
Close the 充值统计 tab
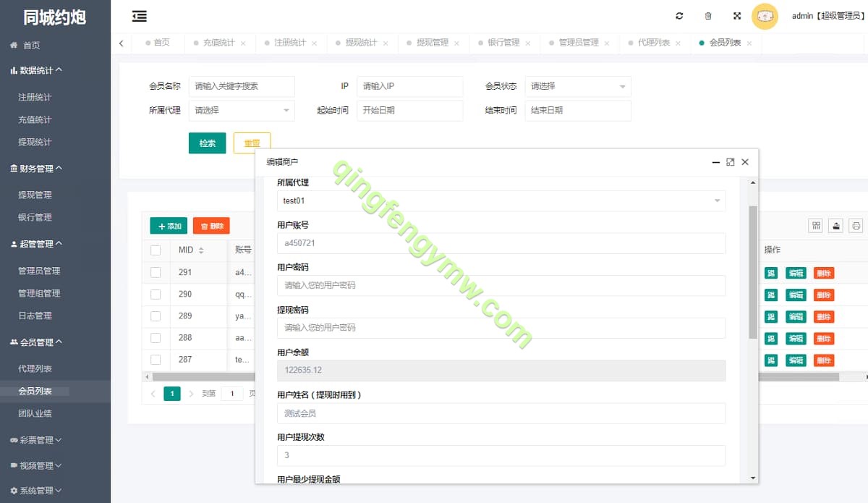[243, 43]
